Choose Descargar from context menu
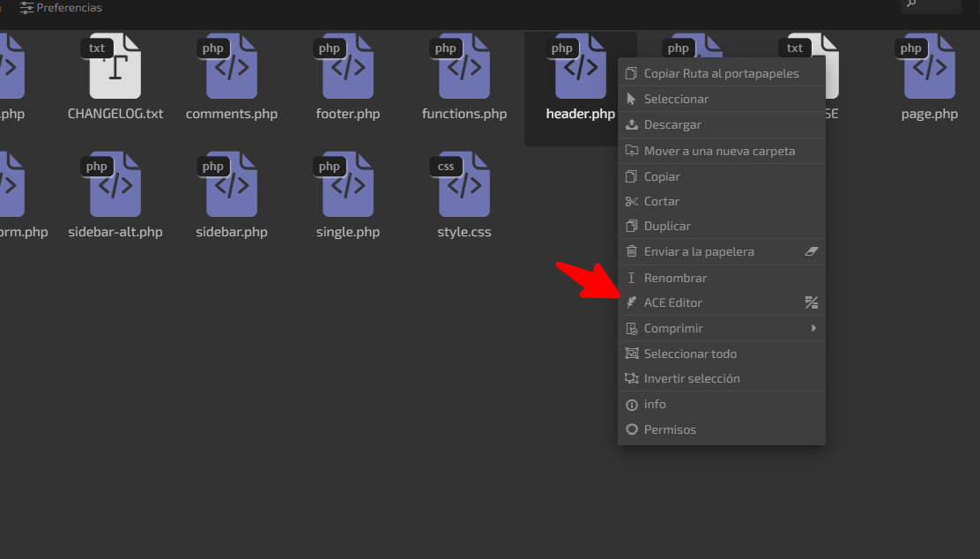The image size is (980, 559). tap(721, 124)
